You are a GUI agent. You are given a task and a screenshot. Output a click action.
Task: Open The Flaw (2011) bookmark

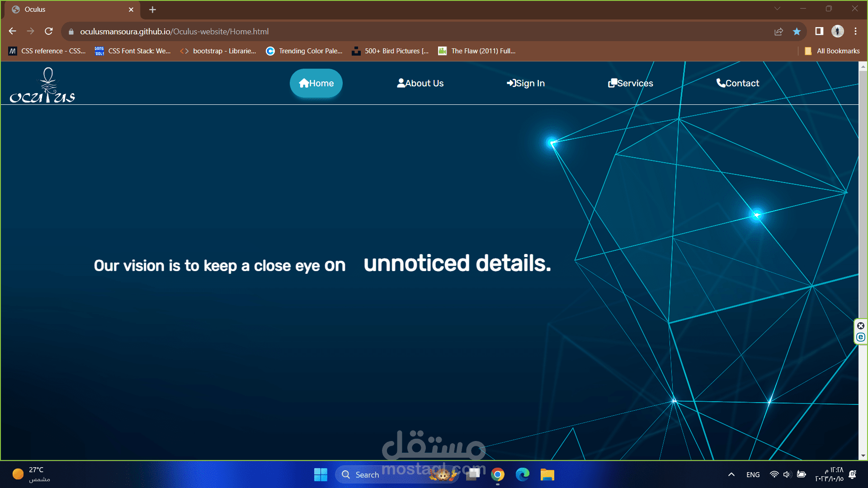coord(477,51)
